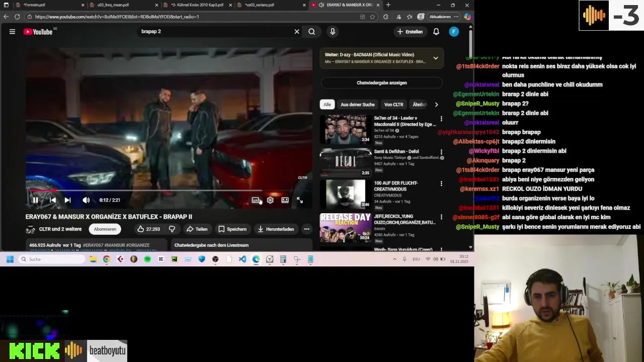Select the 'Alle' filter chip
644x362 pixels.
tap(327, 105)
